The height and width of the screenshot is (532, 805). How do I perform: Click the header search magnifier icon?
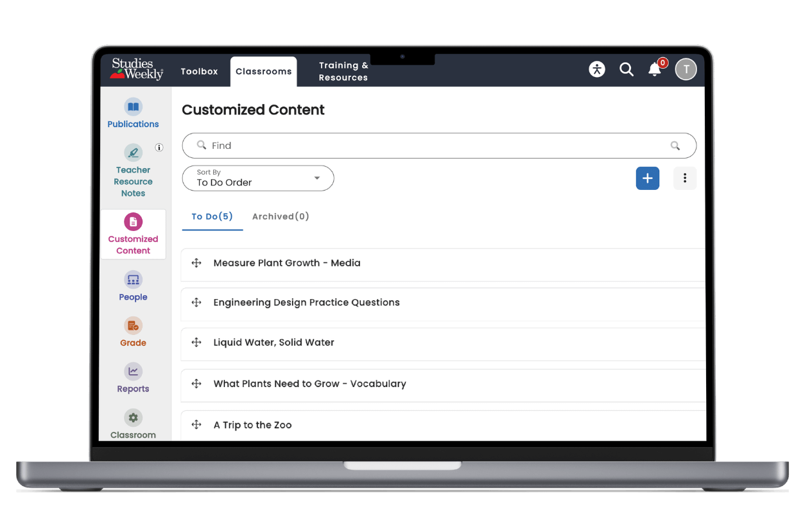coord(627,69)
